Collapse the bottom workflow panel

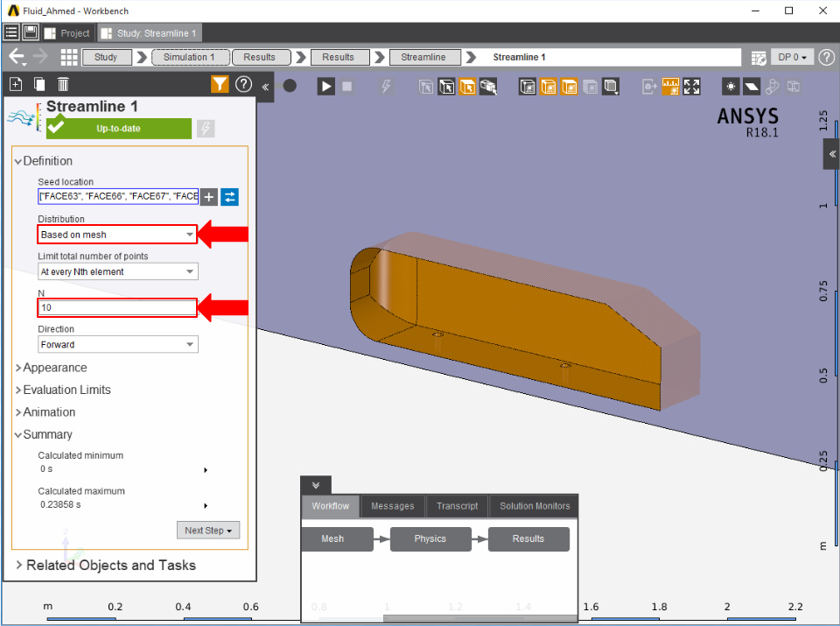coord(316,485)
